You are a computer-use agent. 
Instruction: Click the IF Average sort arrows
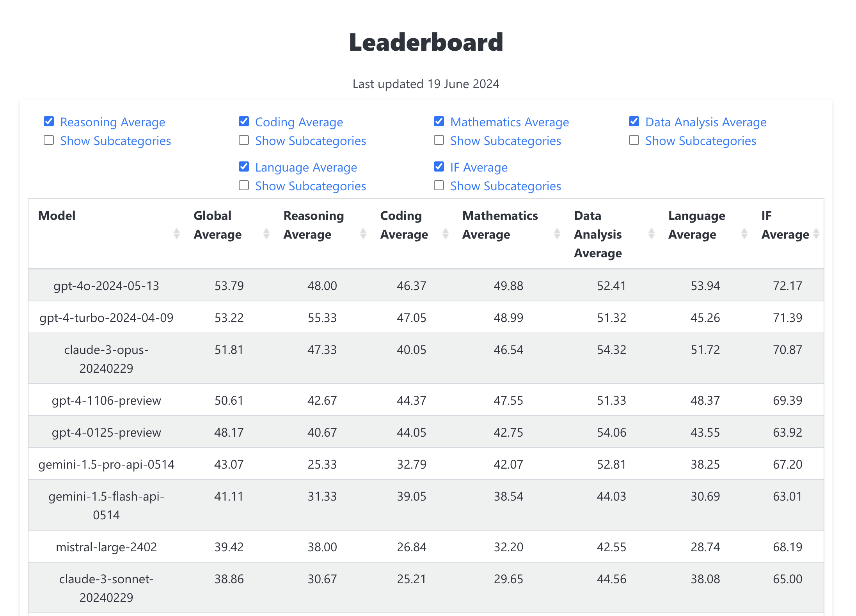816,234
